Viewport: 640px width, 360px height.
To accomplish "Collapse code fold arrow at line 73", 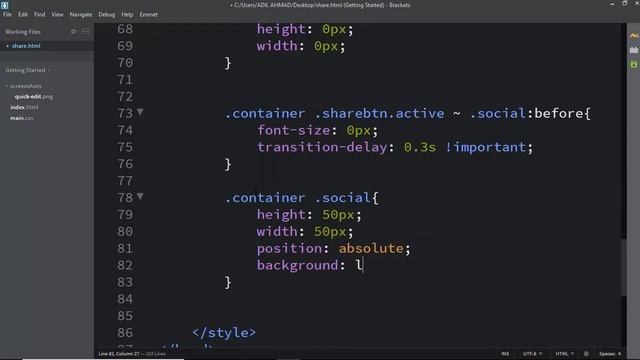I will click(140, 112).
